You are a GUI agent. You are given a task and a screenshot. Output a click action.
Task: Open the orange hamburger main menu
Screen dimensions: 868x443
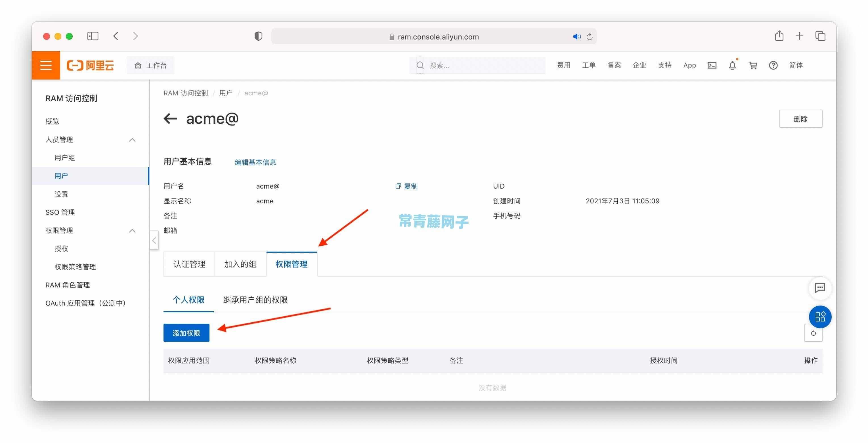click(46, 65)
